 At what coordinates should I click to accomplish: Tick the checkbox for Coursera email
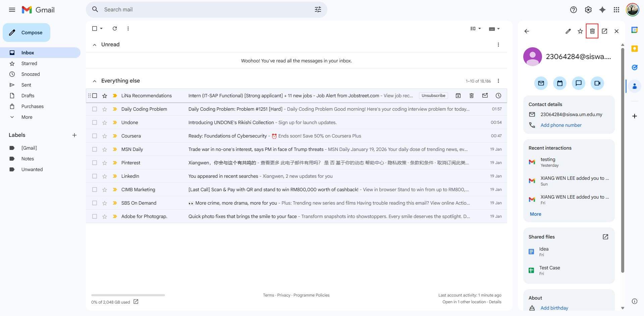click(x=95, y=136)
